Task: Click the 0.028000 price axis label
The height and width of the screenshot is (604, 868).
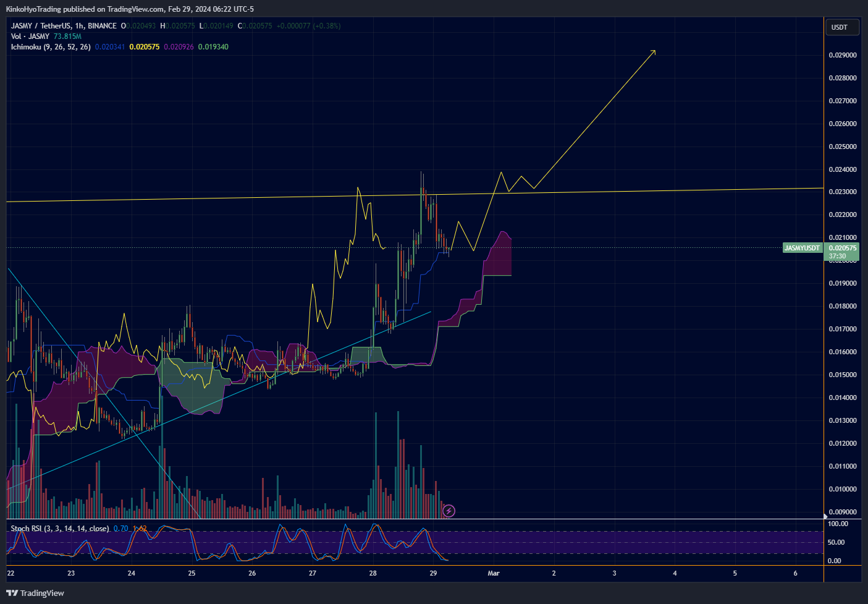Action: pos(843,78)
